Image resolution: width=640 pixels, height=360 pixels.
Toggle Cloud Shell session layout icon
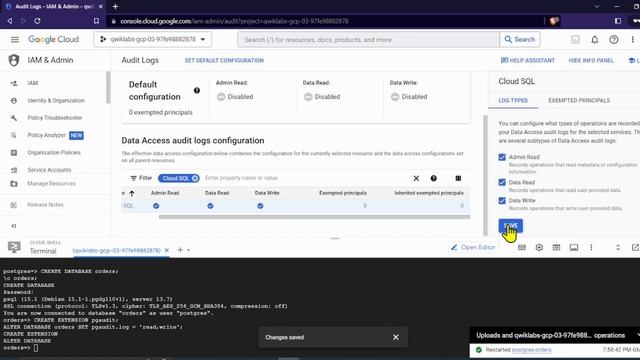(x=574, y=247)
